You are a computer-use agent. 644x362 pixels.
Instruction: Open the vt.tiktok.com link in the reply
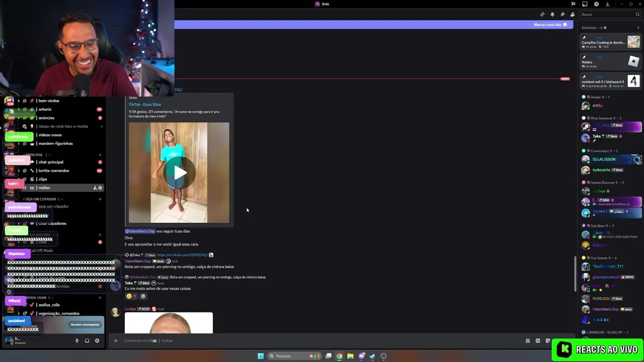click(182, 255)
